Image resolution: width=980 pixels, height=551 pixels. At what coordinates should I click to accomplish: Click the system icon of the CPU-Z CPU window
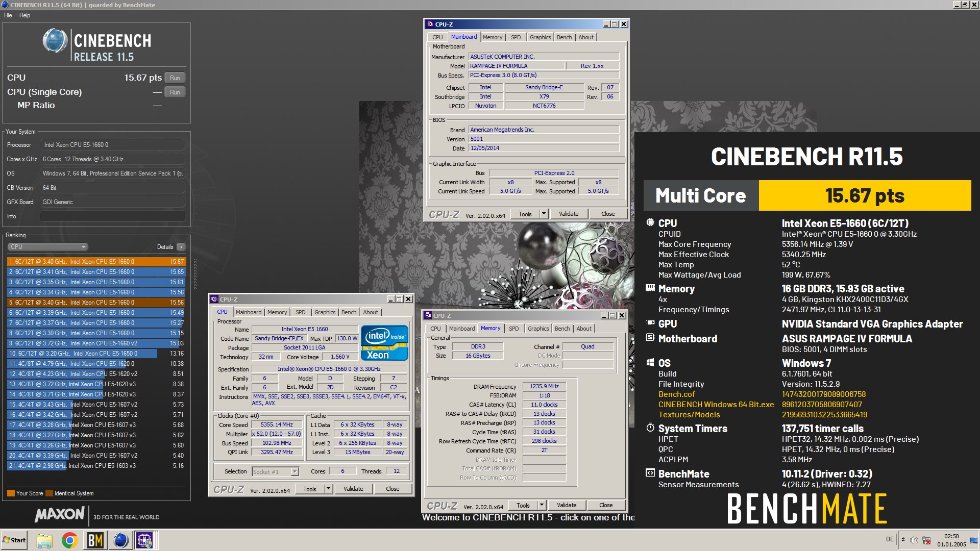214,299
